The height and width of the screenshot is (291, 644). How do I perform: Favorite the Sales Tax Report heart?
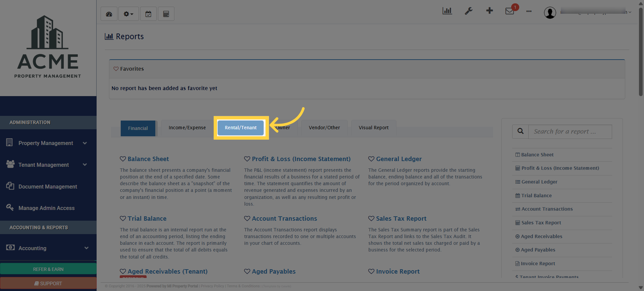tap(371, 218)
